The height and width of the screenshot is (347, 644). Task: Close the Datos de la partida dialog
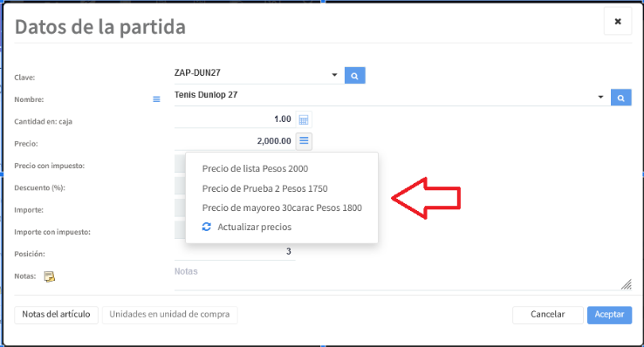click(618, 21)
